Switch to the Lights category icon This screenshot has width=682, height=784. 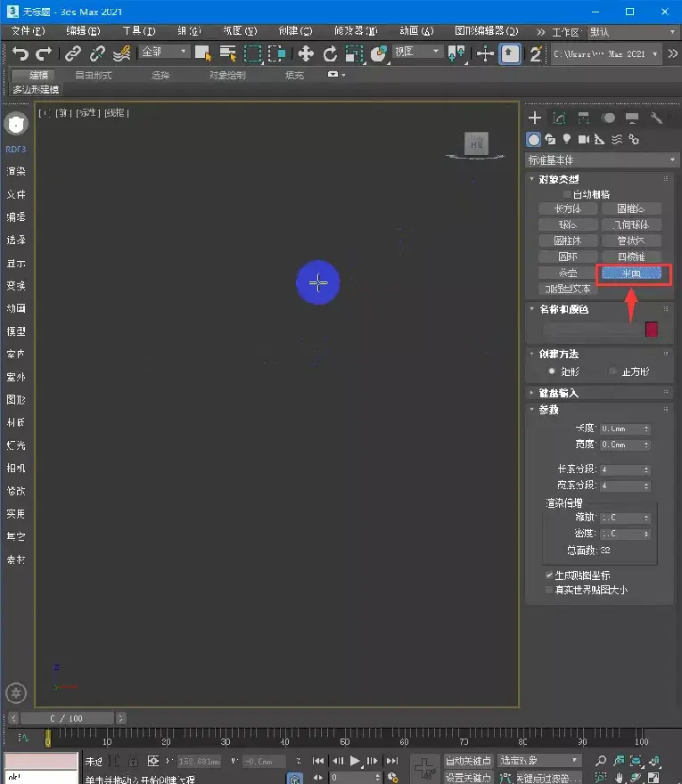[566, 139]
